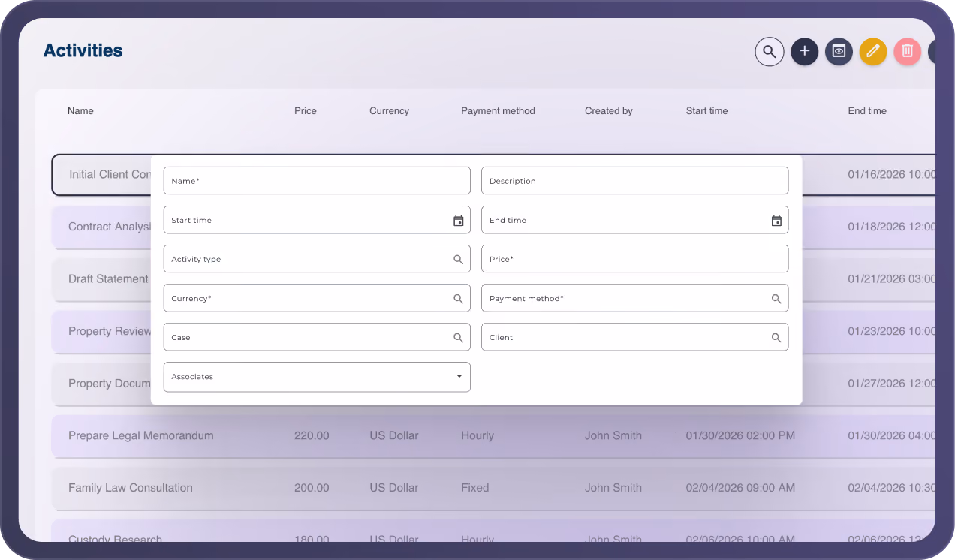Click the Created by column header

(609, 111)
